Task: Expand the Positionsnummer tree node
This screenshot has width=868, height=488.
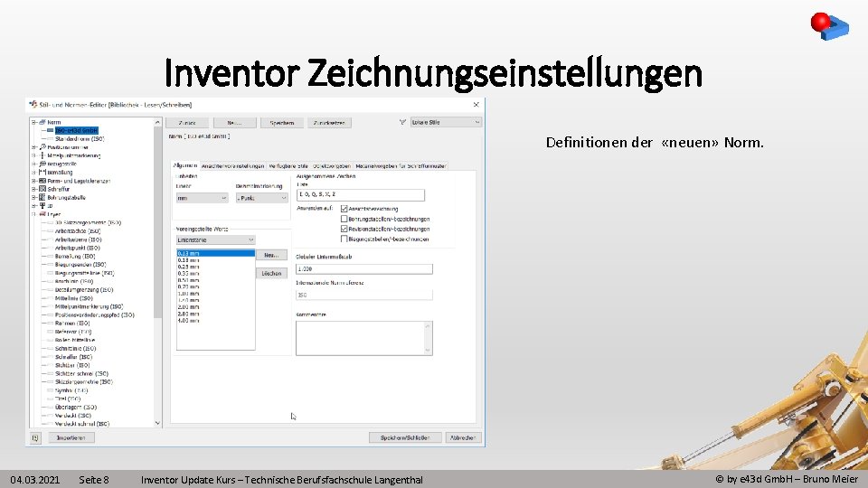Action: coord(33,147)
